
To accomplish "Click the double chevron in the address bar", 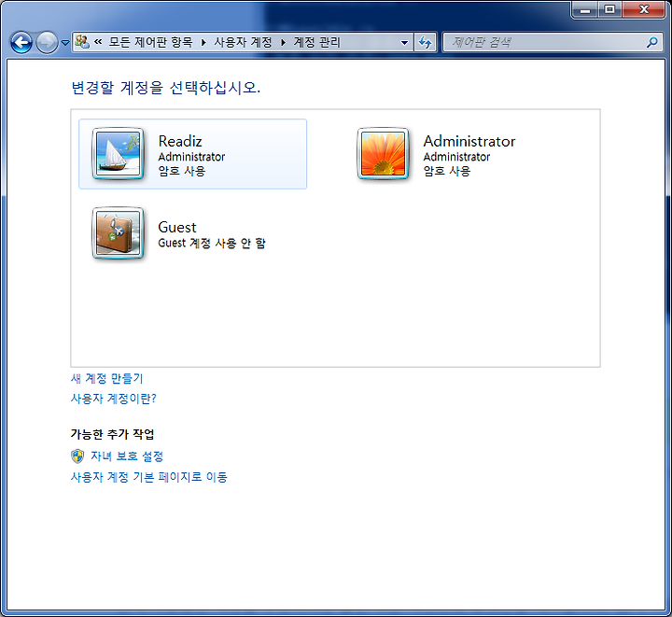I will [98, 42].
